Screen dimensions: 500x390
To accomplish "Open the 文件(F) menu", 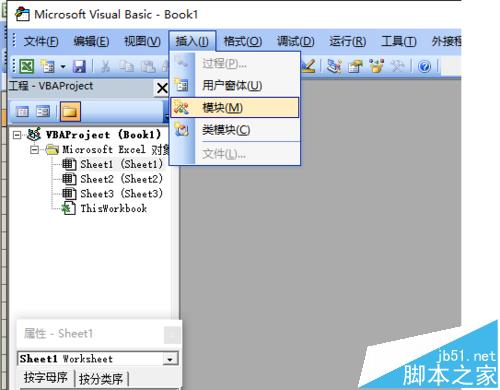I will tap(41, 41).
